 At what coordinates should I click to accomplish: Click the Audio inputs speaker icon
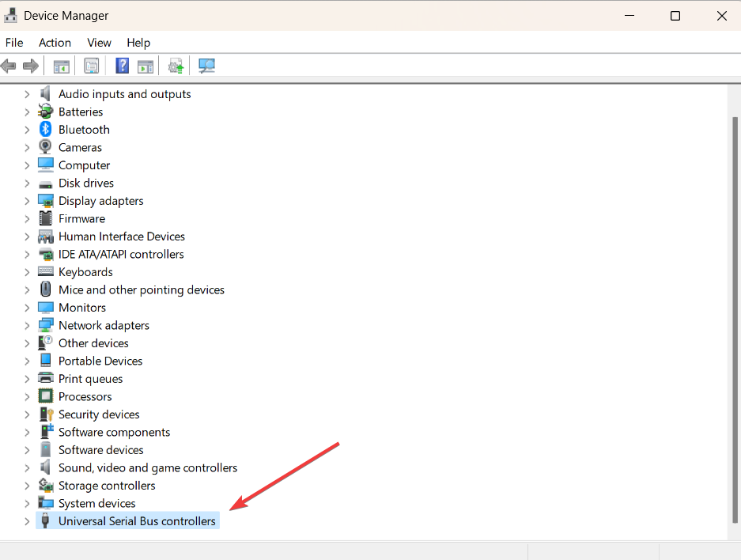pos(45,93)
